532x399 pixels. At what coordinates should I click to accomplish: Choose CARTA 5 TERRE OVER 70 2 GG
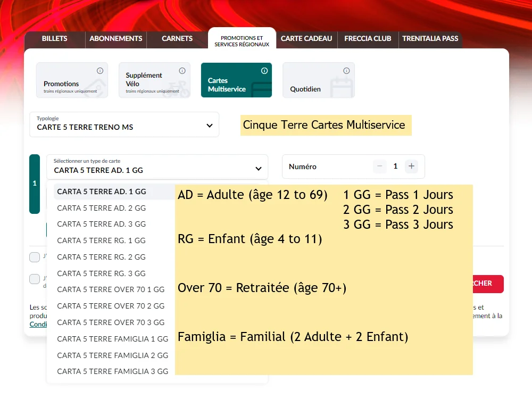tap(111, 306)
